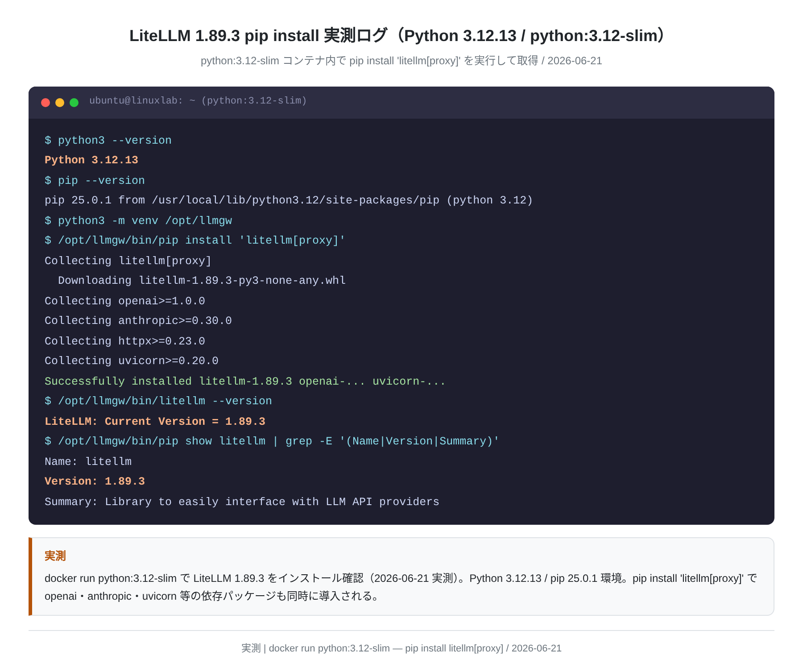The width and height of the screenshot is (803, 672).
Task: Click the 'Name: litellm' output line
Action: 88,461
